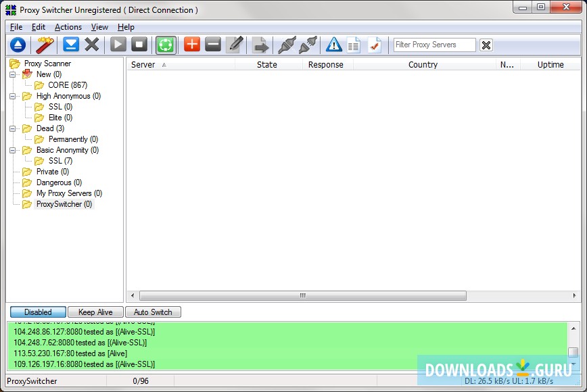Viewport: 587px width, 392px height.
Task: Clear the filter with the X button
Action: pos(486,45)
